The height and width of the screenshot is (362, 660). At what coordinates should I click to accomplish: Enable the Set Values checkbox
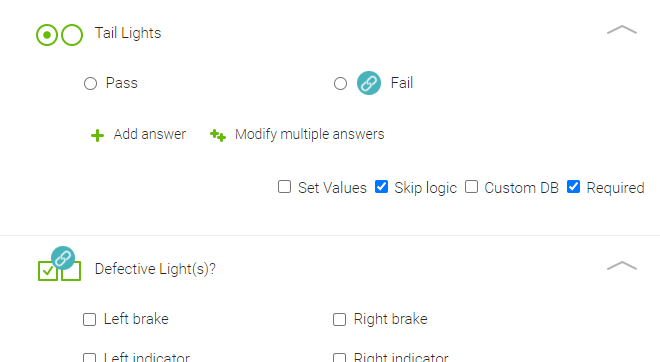point(285,186)
